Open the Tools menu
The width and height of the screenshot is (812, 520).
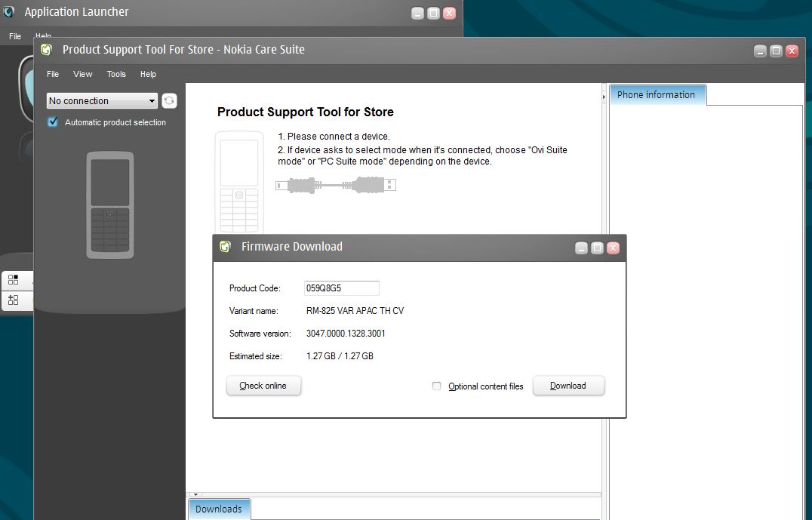(116, 74)
